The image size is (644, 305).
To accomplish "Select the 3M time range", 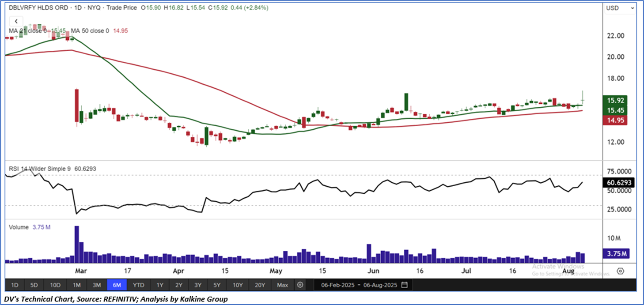I will coord(97,285).
